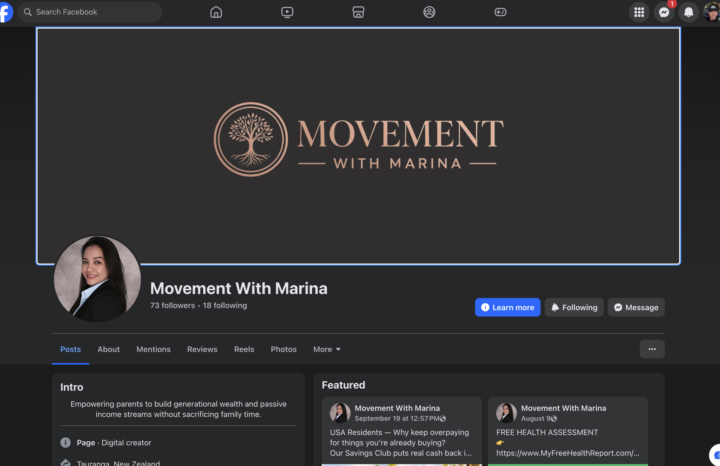720x466 pixels.
Task: Click the August 9 timestamp
Action: coord(535,418)
